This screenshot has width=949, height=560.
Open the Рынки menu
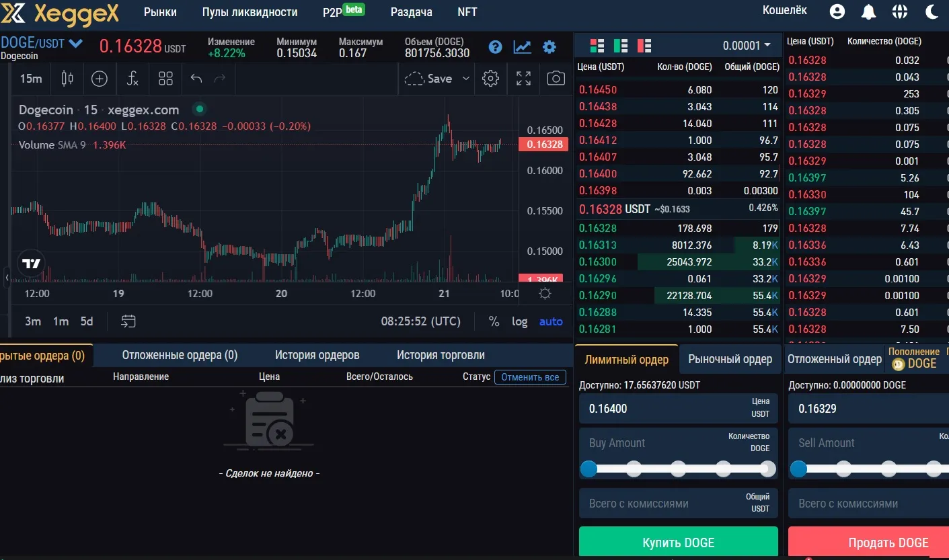pyautogui.click(x=160, y=12)
